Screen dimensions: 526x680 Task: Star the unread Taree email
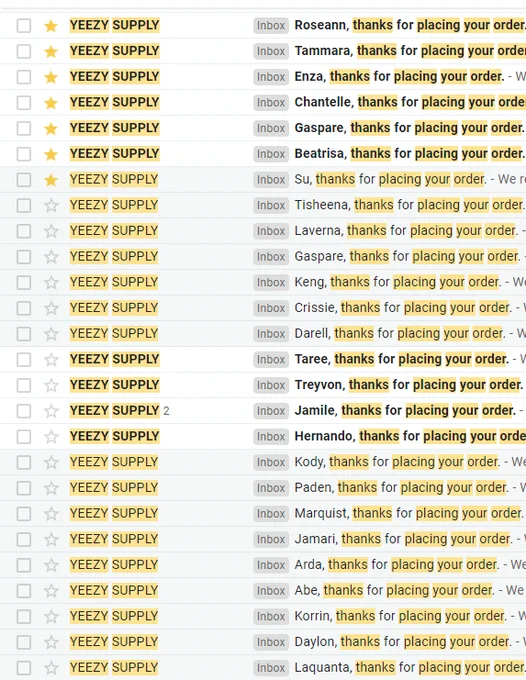(51, 360)
